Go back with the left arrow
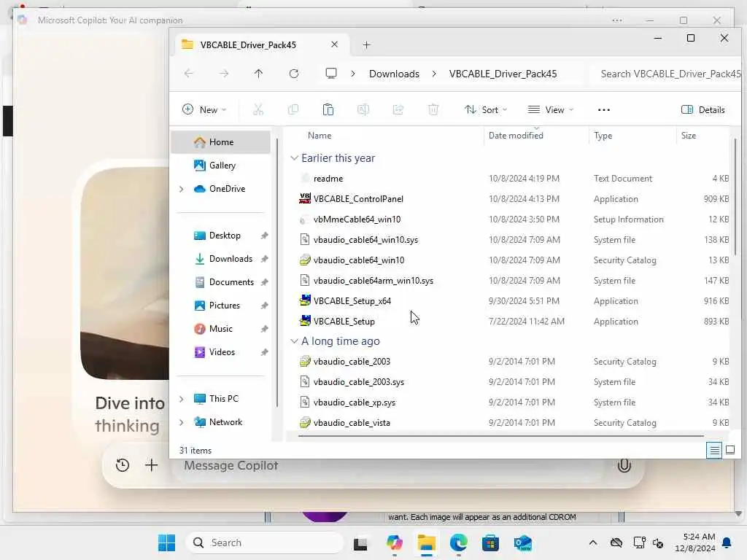Screen dimensions: 747x560 pyautogui.click(x=189, y=74)
